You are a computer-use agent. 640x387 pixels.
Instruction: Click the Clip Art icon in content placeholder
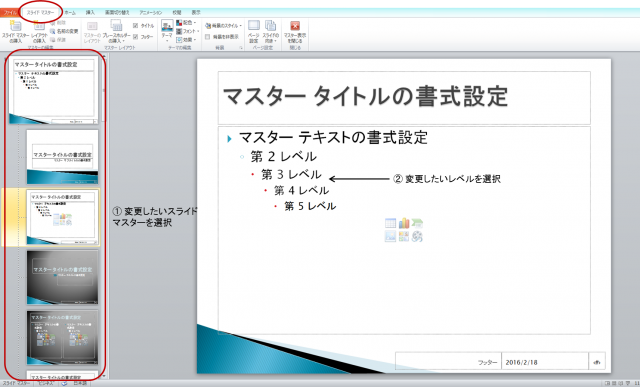[404, 236]
